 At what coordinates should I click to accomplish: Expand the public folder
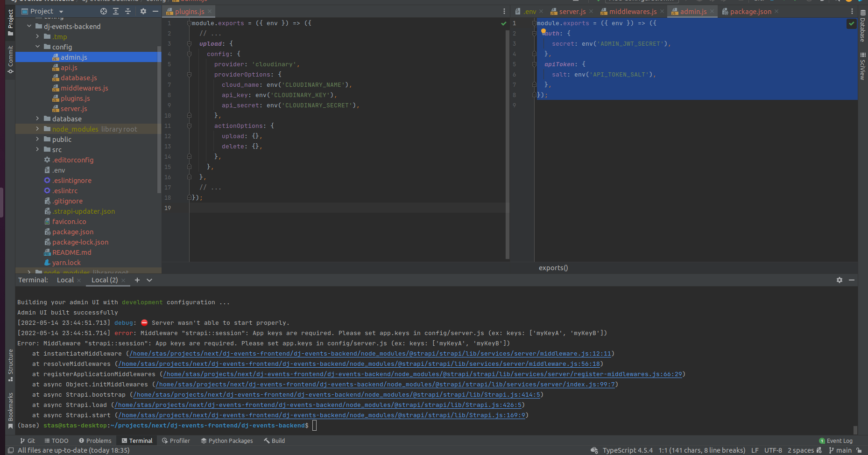[38, 139]
